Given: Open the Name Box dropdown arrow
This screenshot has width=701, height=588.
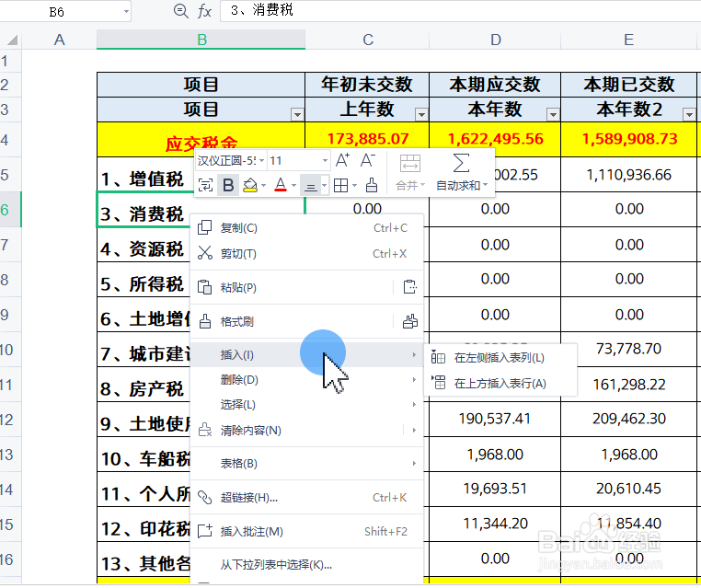Looking at the screenshot, I should 126,12.
